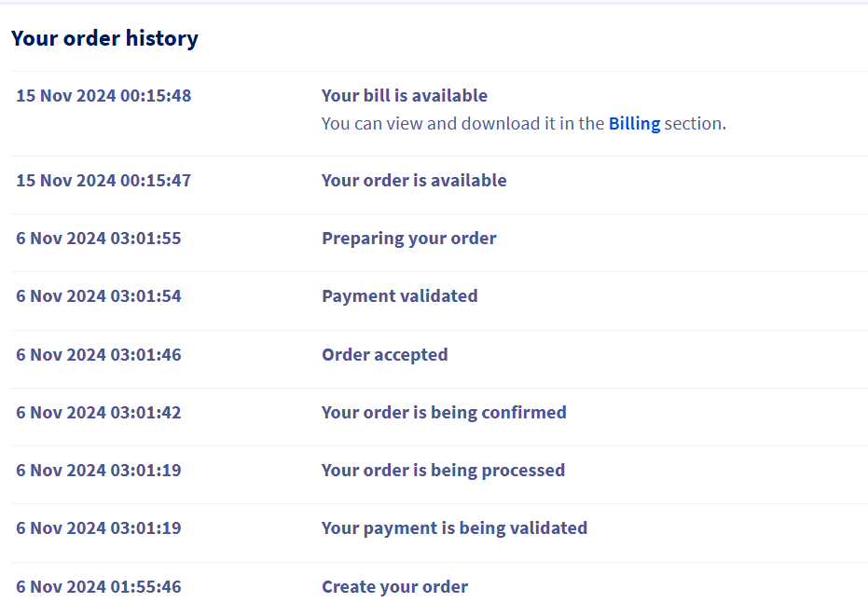
Task: Select 'Your bill is available' entry
Action: click(x=405, y=95)
